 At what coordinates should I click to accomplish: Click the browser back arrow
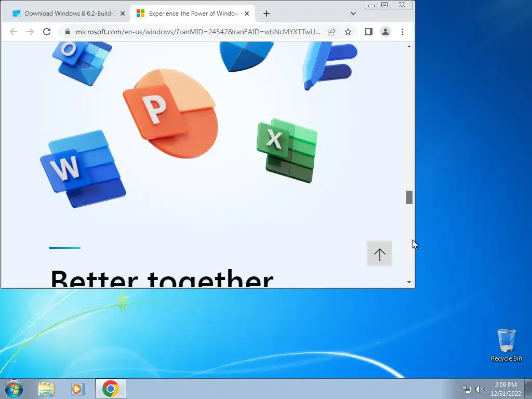(x=13, y=32)
